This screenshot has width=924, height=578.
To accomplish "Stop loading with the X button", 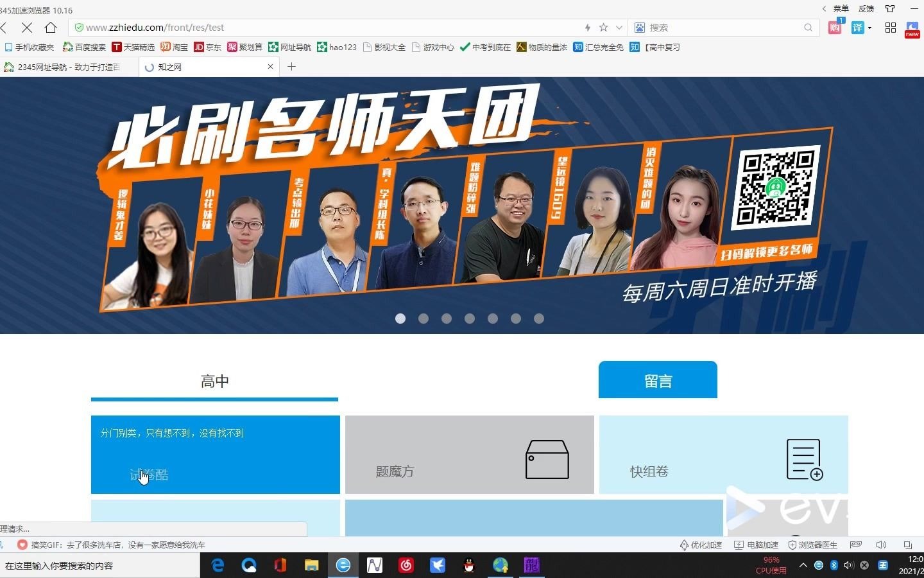I will 26,28.
